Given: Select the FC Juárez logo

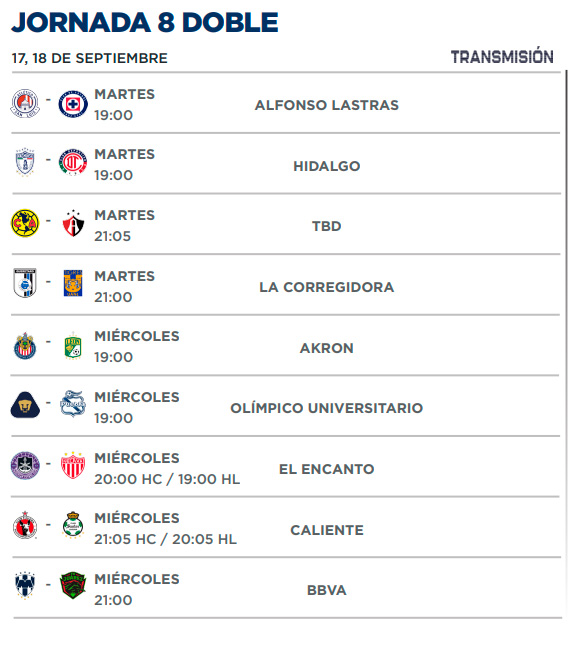Looking at the screenshot, I should coord(73,585).
